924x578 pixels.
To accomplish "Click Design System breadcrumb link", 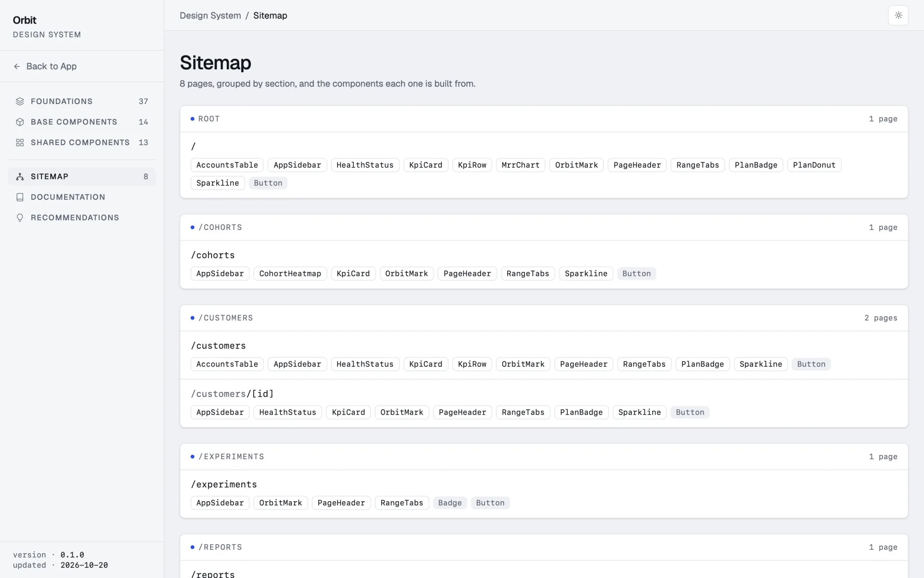I will 210,16.
